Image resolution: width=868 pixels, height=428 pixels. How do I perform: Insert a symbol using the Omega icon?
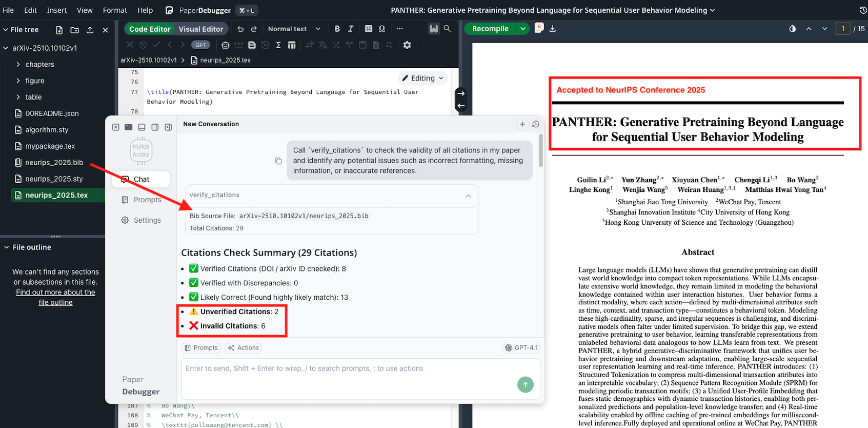(x=382, y=29)
